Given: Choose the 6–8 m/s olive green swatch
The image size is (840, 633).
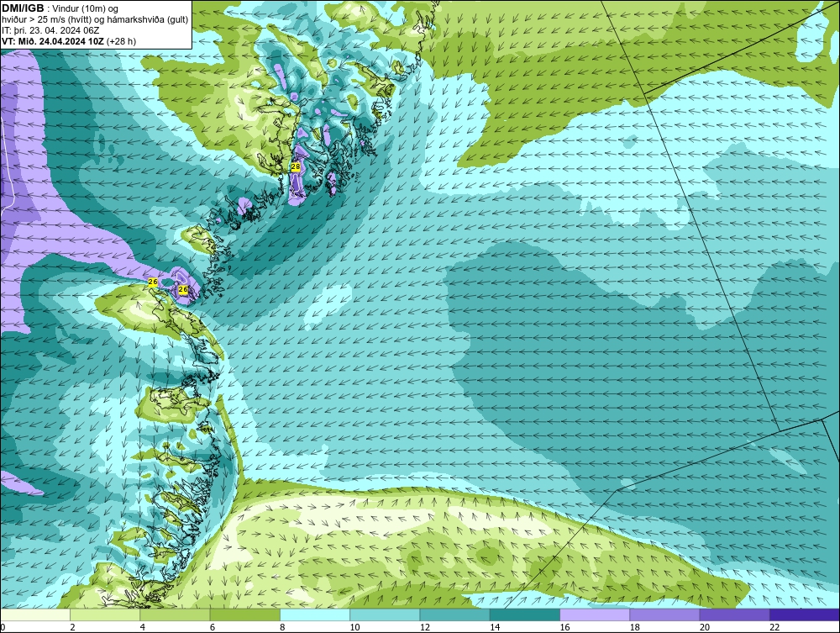Looking at the screenshot, I should pos(244,615).
